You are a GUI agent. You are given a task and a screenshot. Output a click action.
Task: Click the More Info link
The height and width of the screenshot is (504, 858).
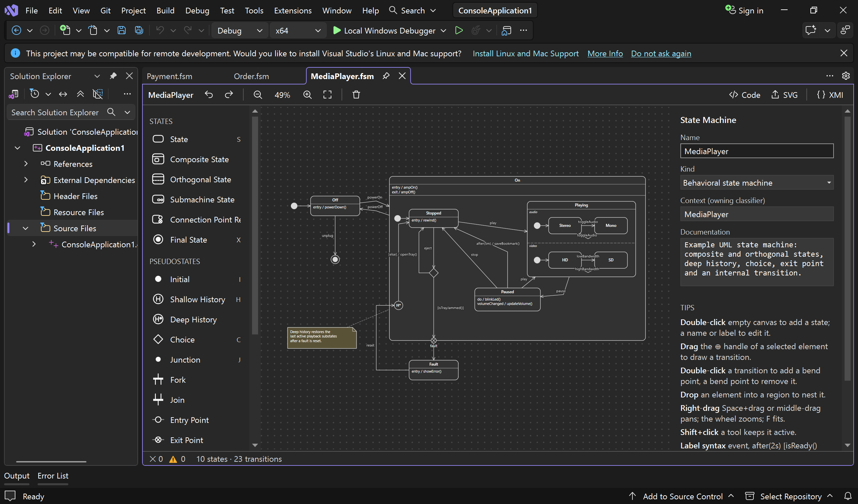pyautogui.click(x=605, y=54)
